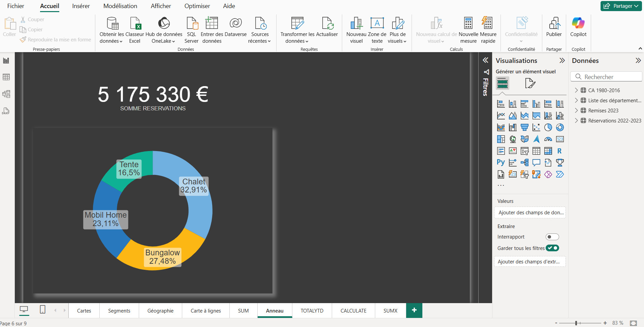Expand the Filtres pane

click(485, 60)
